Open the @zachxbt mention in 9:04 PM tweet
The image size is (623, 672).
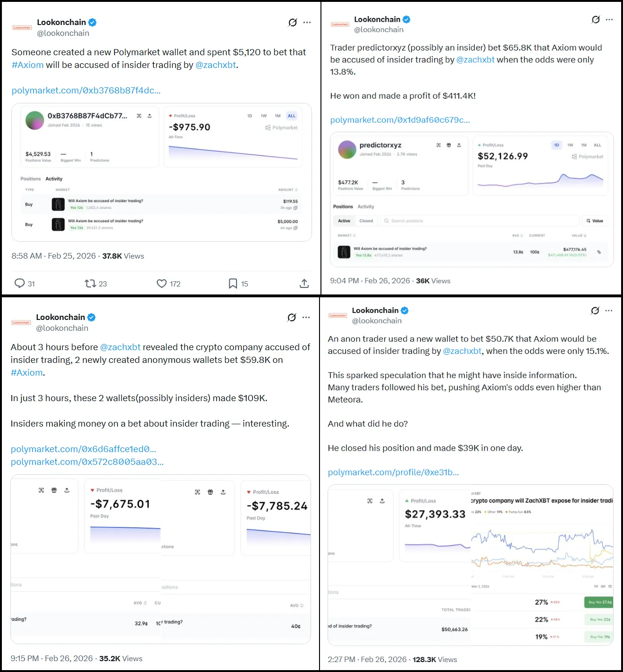[x=475, y=60]
